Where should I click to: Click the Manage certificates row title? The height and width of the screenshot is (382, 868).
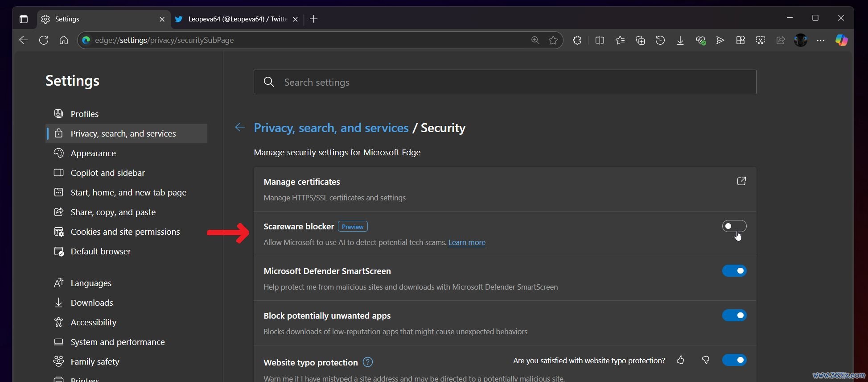tap(302, 182)
